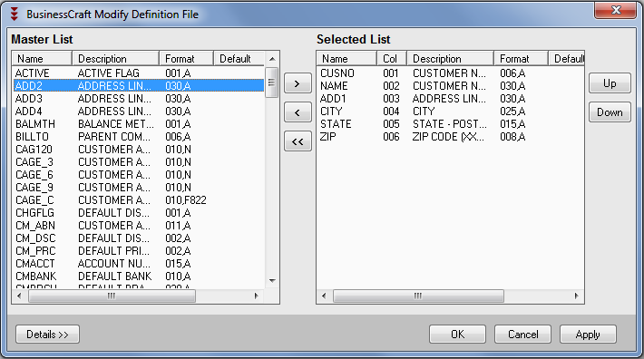Click Master List horizontal scroll right arrow
Screen dimensions: 644x359
tap(257, 296)
